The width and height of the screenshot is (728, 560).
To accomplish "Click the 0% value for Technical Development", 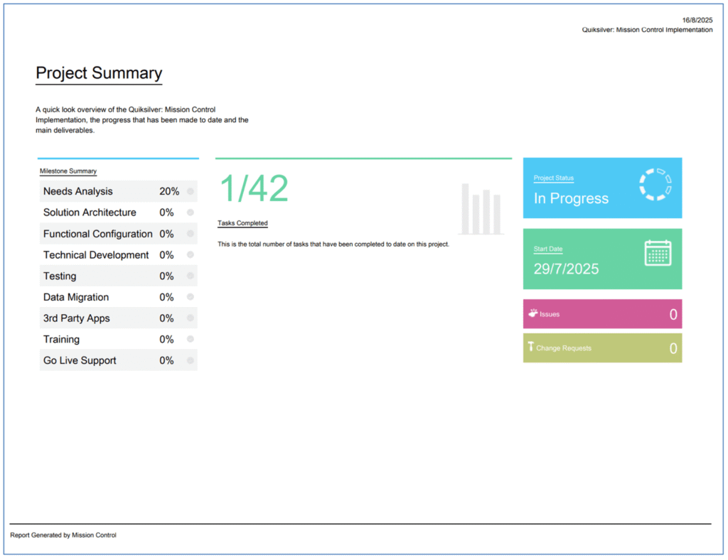I will tap(166, 255).
